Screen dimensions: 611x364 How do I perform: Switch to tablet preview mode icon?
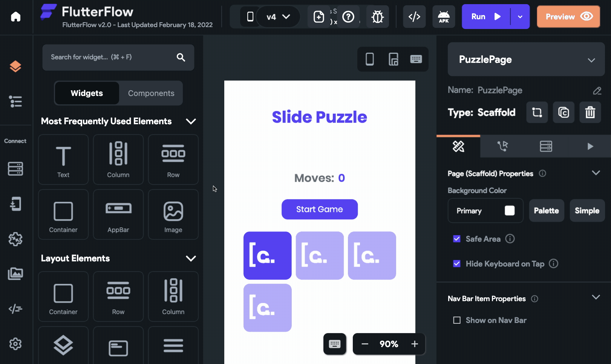[x=393, y=59]
